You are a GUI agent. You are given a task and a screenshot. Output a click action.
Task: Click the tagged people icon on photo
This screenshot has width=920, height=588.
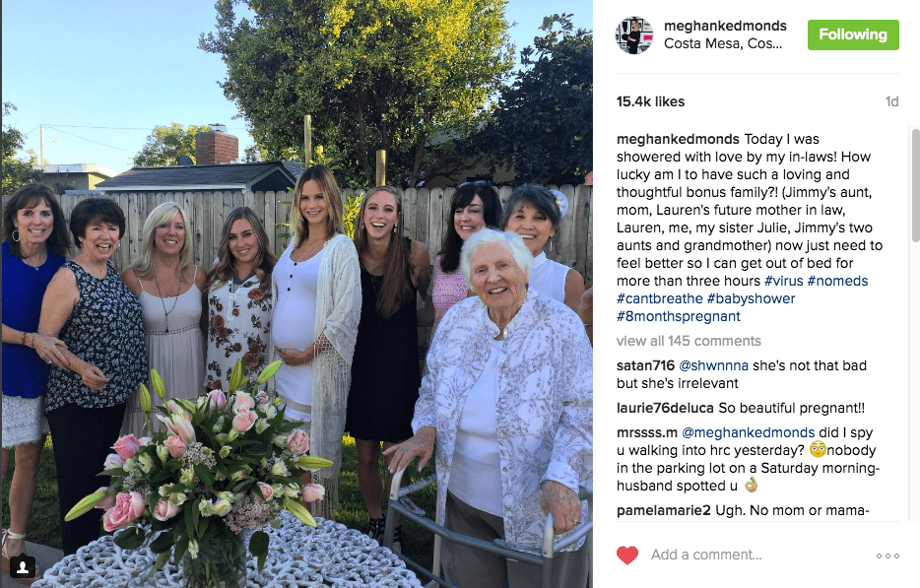point(23,567)
